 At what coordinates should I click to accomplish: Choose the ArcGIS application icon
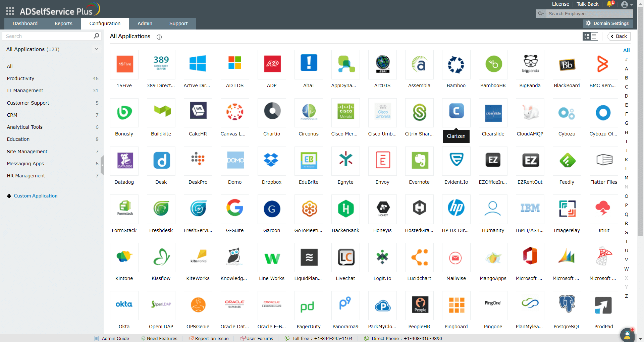382,64
